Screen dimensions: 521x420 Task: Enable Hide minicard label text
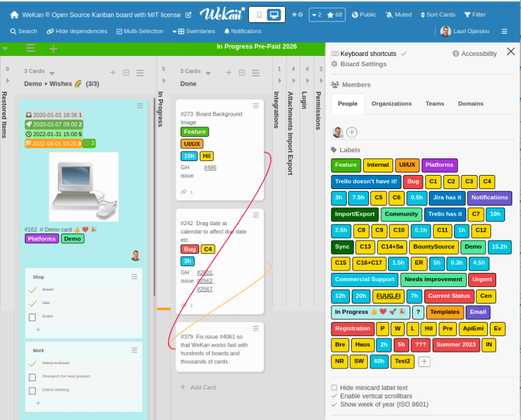(x=334, y=388)
